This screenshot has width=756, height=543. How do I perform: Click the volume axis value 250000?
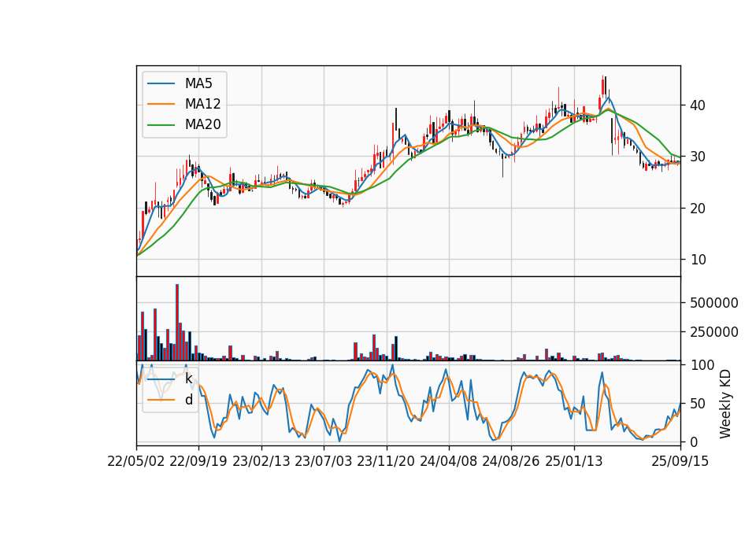click(714, 332)
